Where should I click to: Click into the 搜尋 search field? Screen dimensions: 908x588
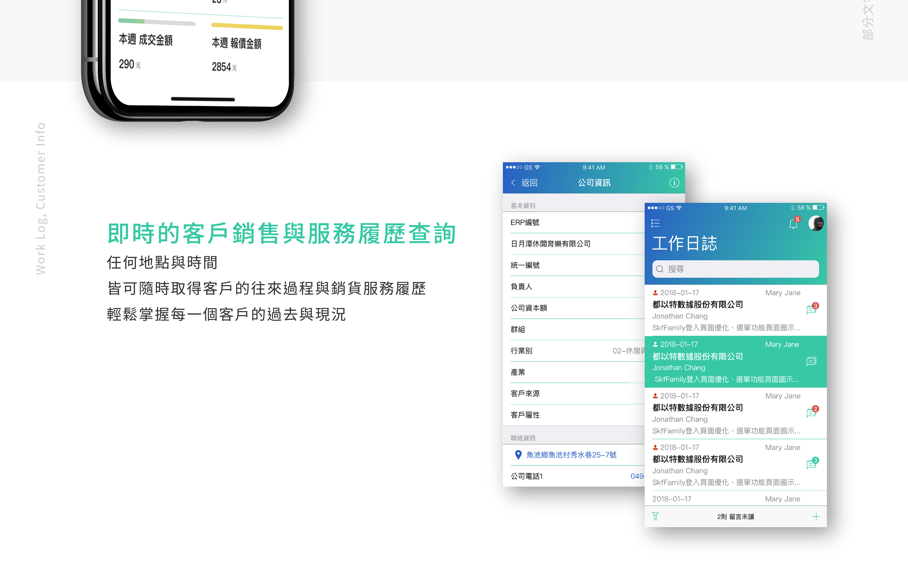[x=735, y=269]
